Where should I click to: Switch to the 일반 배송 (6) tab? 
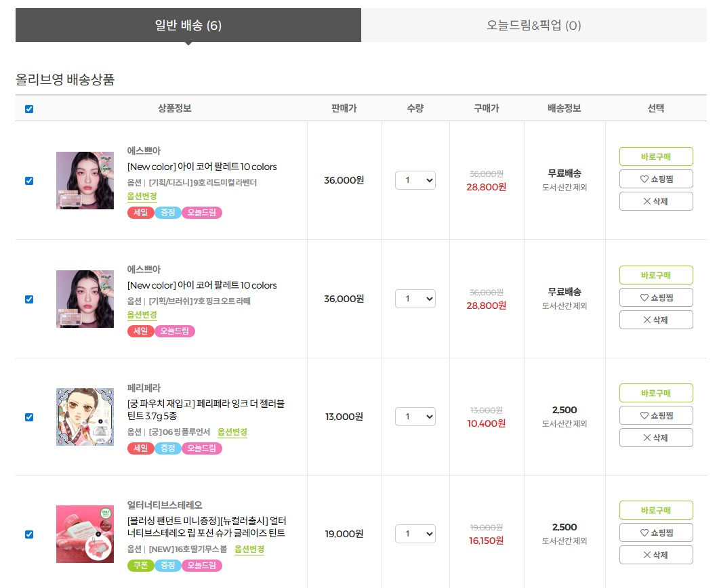point(188,25)
